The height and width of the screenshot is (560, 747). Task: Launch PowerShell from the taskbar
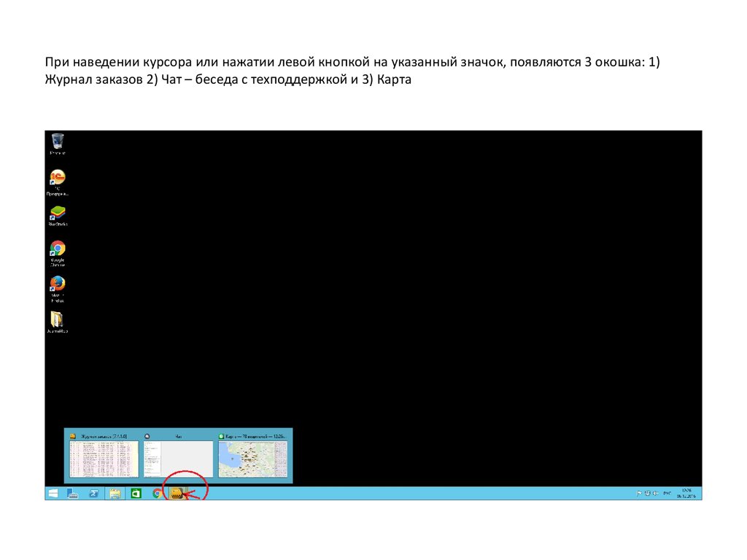tap(94, 494)
